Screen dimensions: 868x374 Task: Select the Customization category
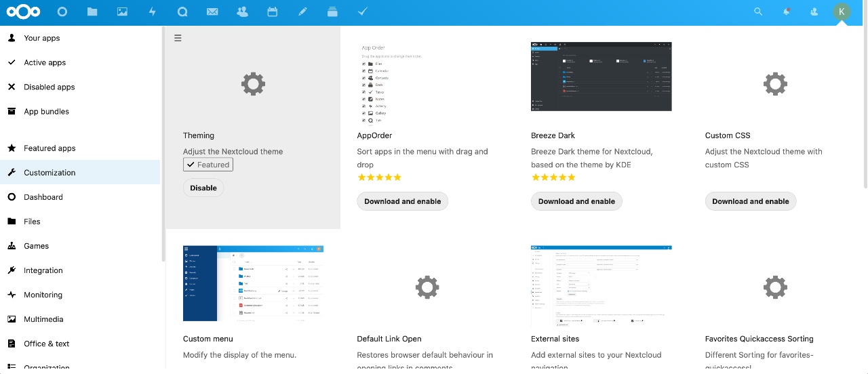click(80, 172)
